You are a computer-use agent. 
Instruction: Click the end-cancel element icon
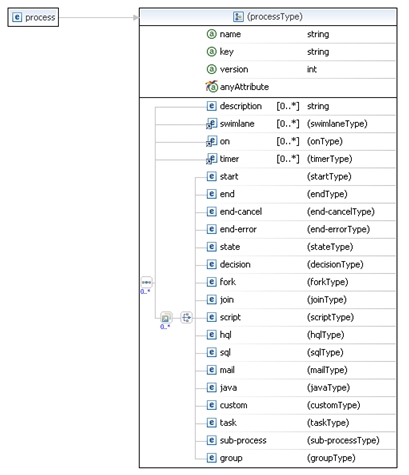212,212
